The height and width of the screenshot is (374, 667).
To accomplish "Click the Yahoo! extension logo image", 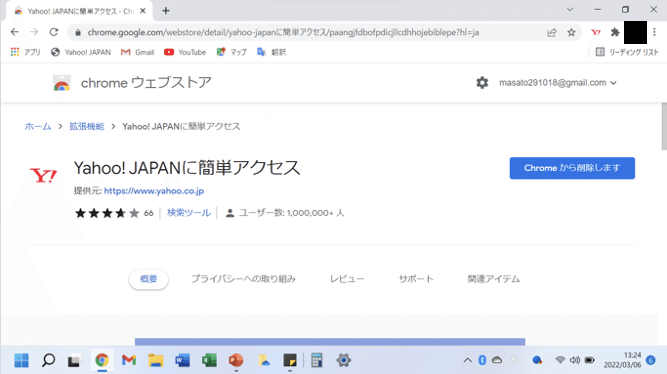I will tap(43, 175).
